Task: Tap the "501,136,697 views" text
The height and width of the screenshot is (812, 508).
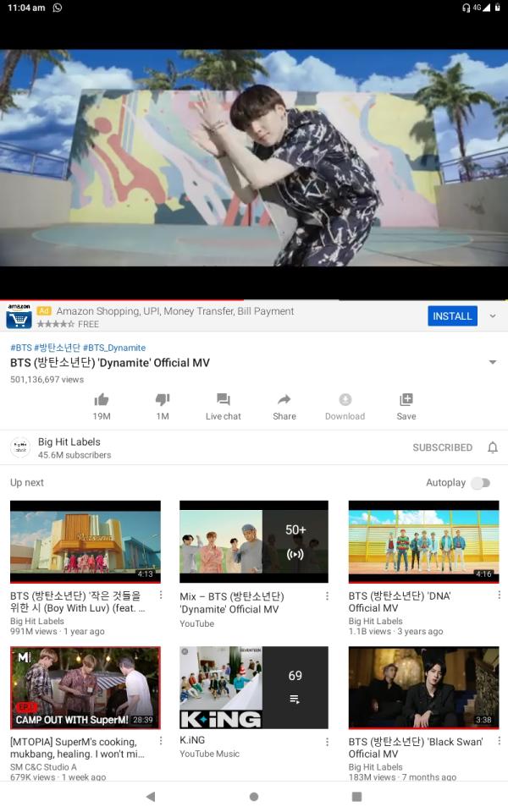Action: click(x=47, y=380)
